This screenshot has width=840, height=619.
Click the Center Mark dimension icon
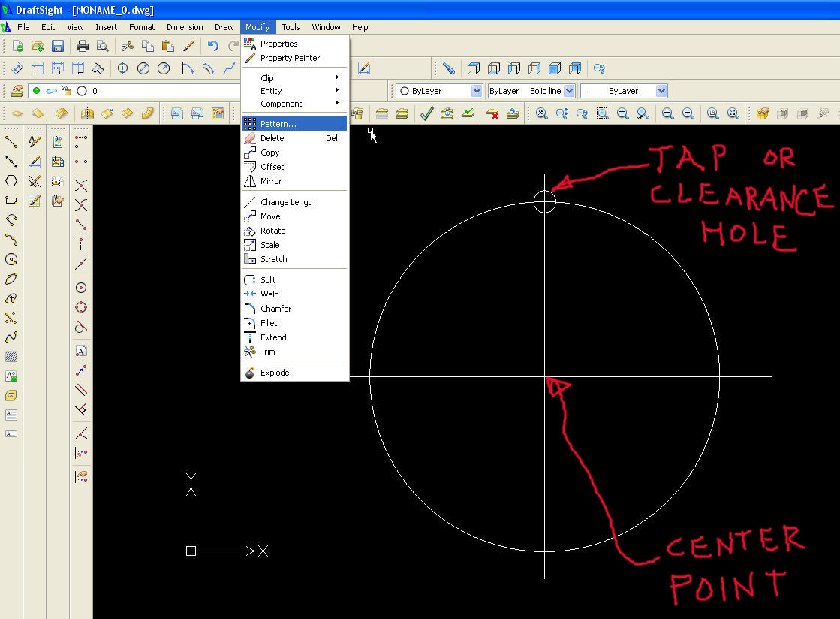click(x=122, y=68)
